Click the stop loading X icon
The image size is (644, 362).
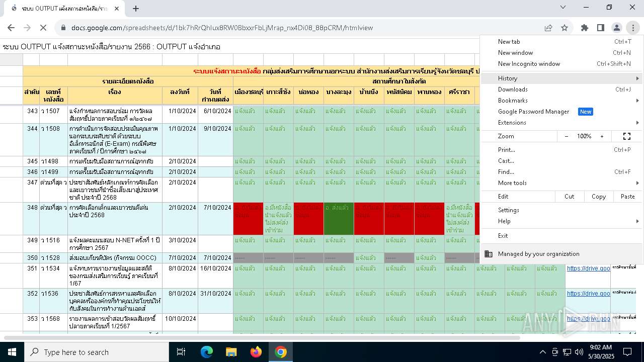[43, 28]
